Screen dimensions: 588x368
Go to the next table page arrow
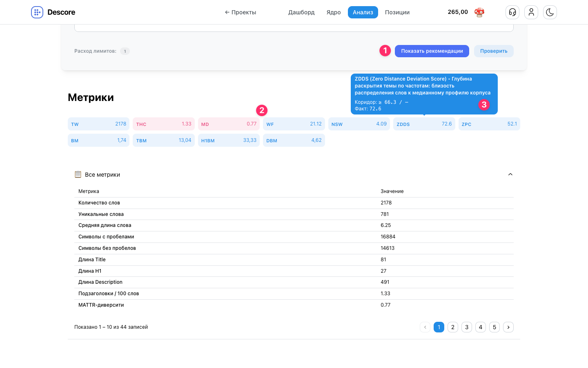point(508,327)
